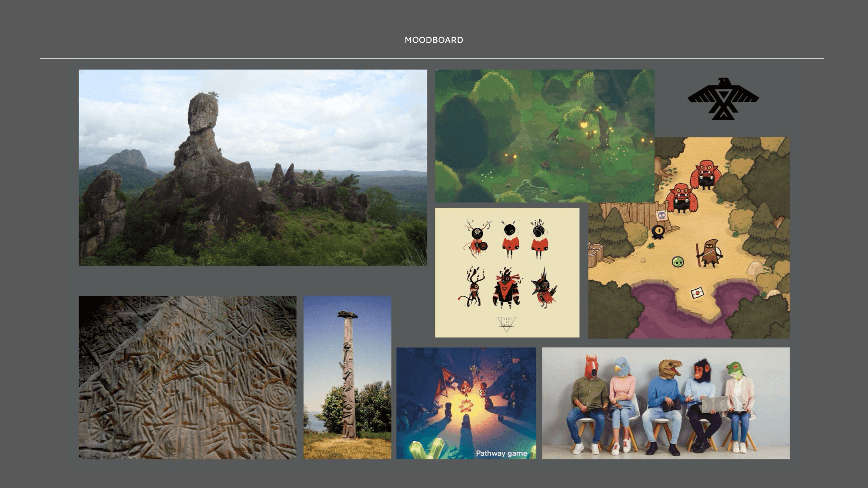Viewport: 868px width, 488px height.
Task: Click the triangle logo under creatures
Action: (507, 324)
